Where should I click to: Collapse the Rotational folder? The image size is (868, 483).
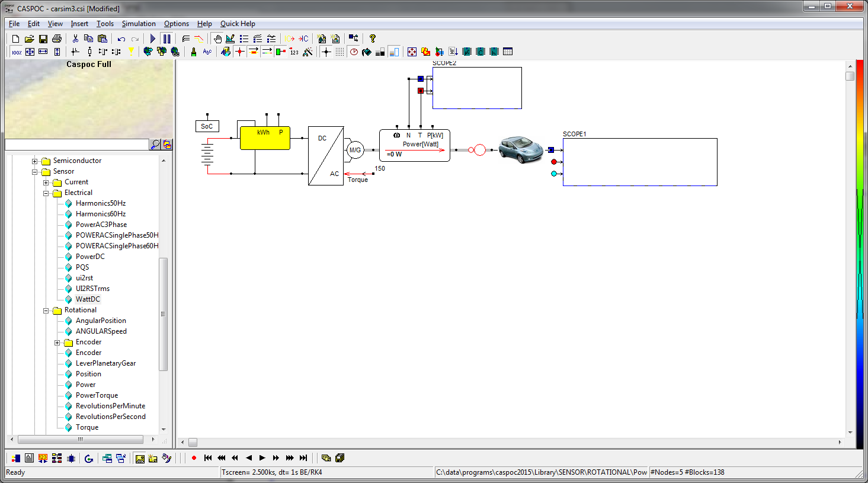(x=46, y=311)
